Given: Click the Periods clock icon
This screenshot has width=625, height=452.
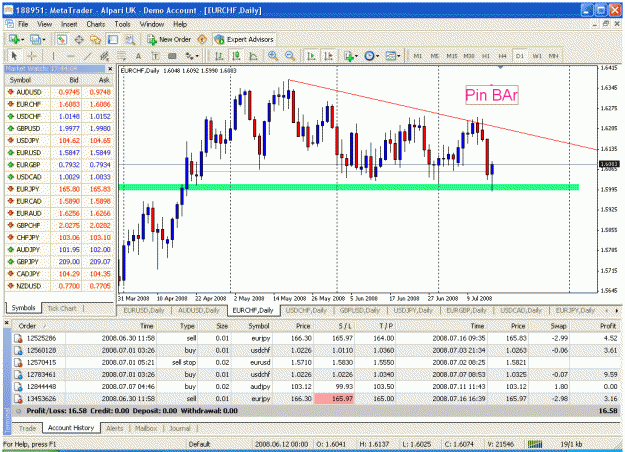Looking at the screenshot, I should pos(369,56).
